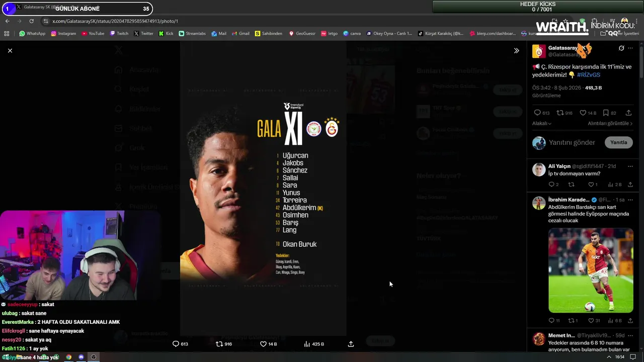
Task: Open Alıntıları görüntüle link
Action: pos(610,123)
